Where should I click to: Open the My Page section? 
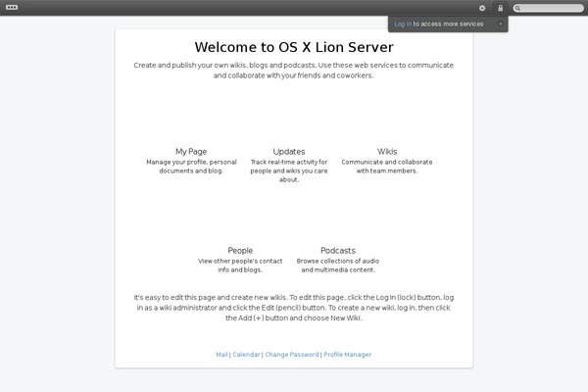click(x=191, y=152)
